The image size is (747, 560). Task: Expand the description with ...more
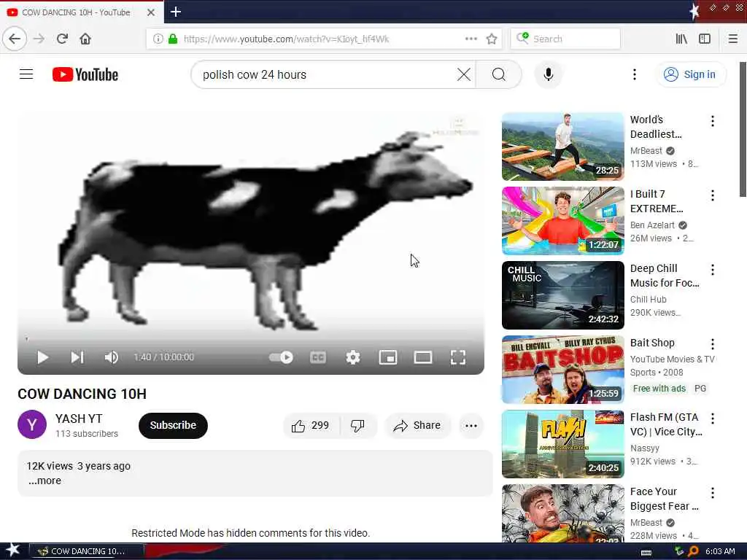coord(44,481)
